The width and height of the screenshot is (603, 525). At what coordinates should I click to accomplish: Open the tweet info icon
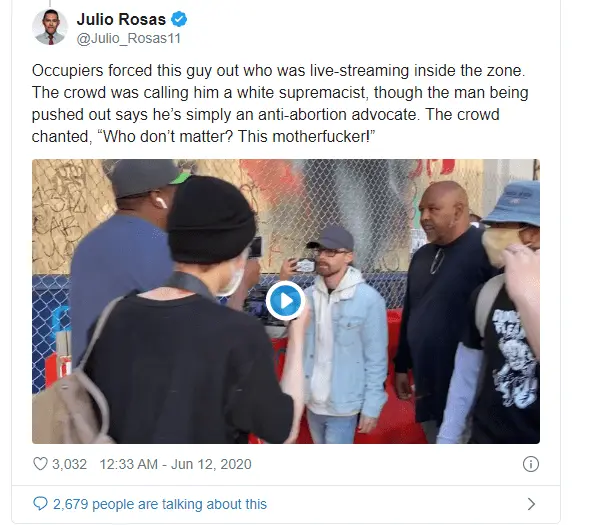(531, 464)
